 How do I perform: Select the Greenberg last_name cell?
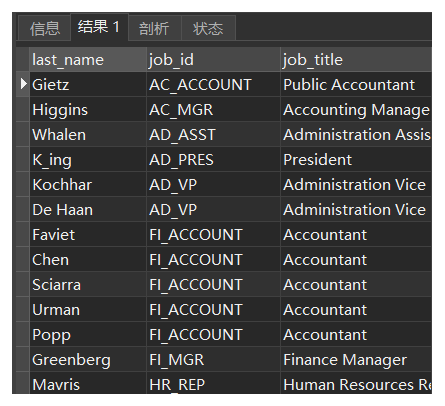tap(88, 359)
